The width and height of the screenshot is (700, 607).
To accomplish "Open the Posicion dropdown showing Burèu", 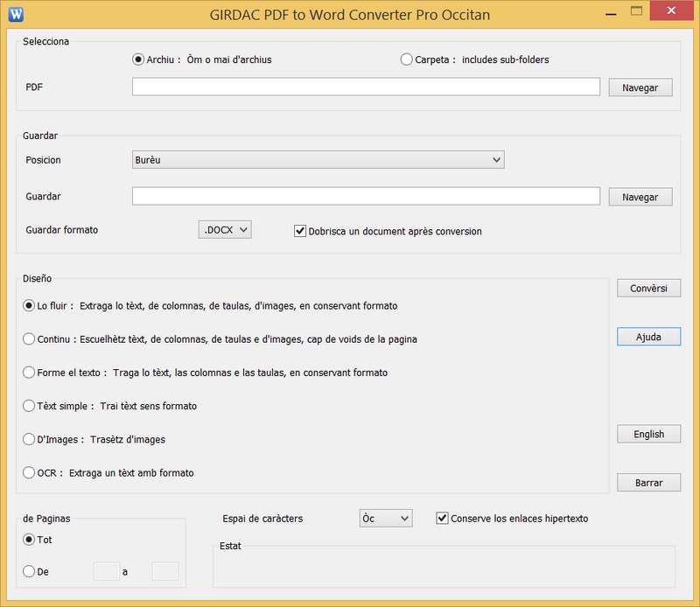I will (318, 160).
